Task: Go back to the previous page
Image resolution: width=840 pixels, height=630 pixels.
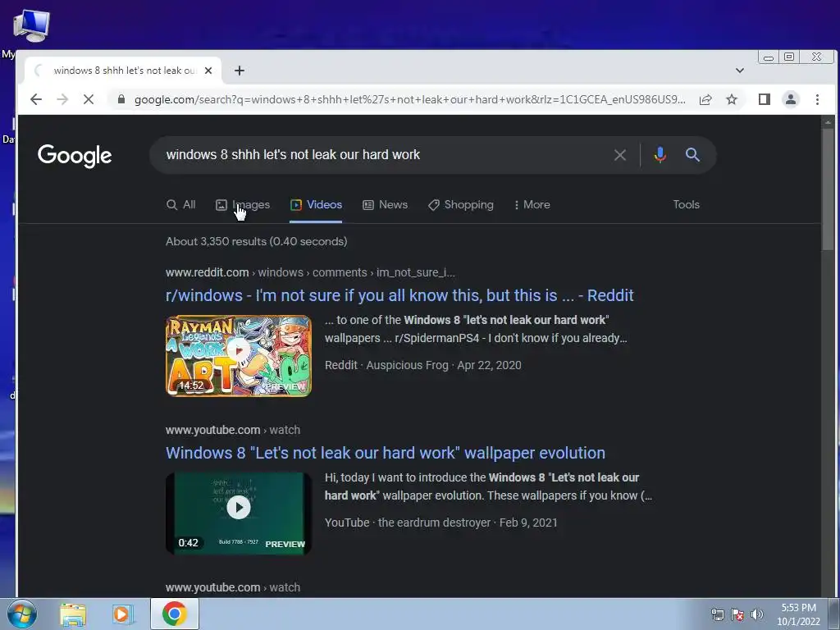Action: 36,99
